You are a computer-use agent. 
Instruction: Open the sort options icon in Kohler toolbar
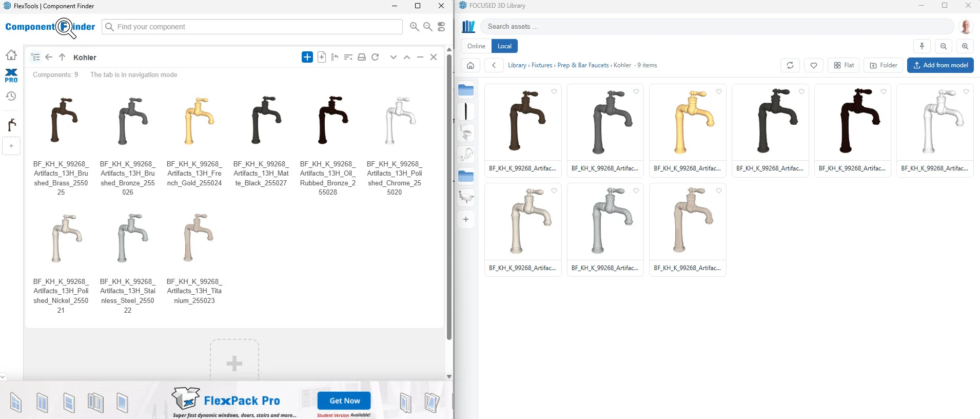point(348,57)
